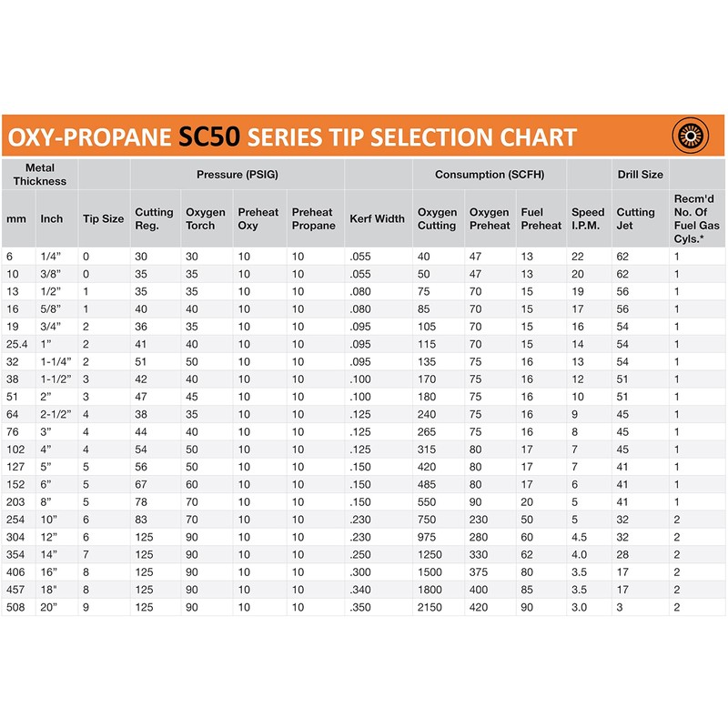
Task: Click the Oxygen Torch column header
Action: [205, 218]
